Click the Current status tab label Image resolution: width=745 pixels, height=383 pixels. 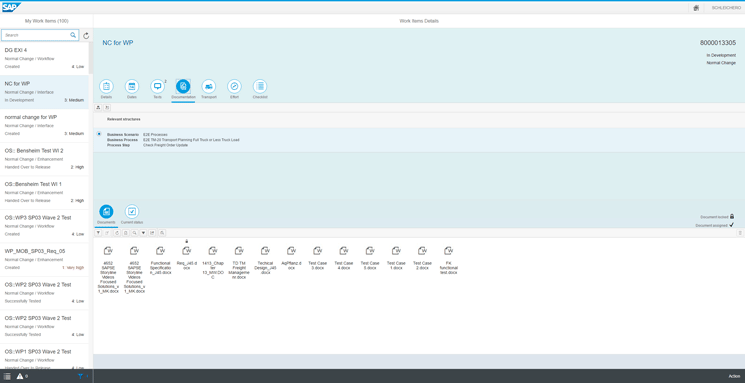pos(132,222)
